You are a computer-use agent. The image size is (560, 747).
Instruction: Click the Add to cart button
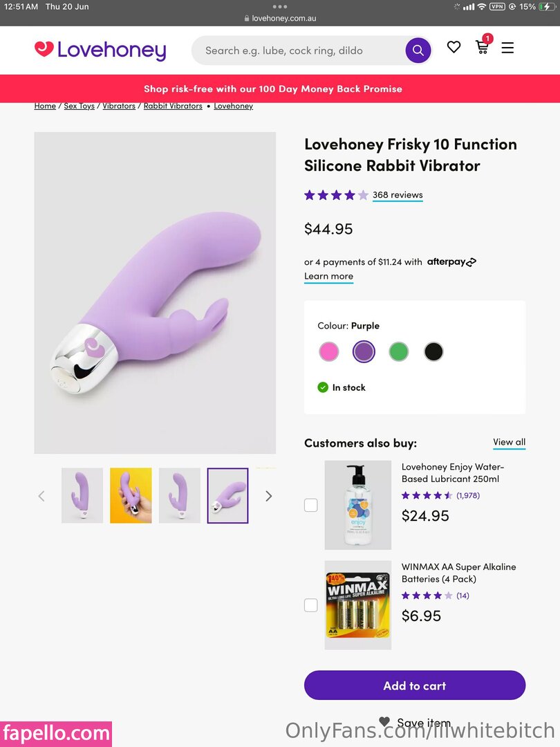click(415, 685)
